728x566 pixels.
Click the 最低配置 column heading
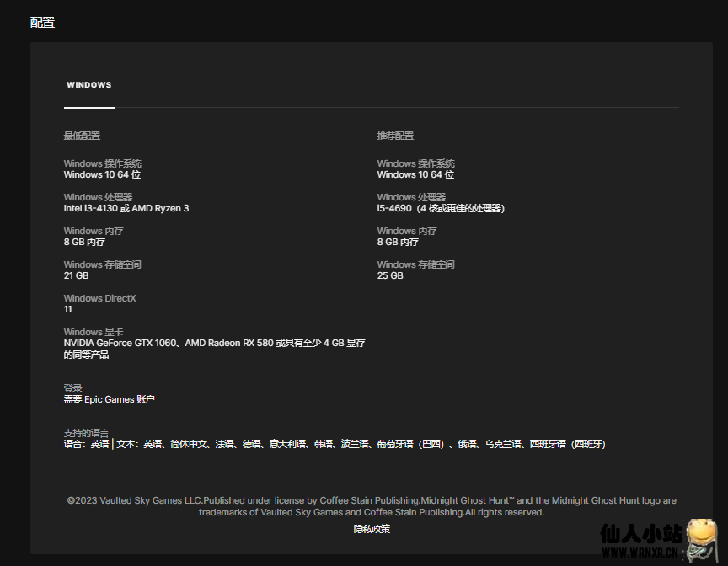point(82,136)
